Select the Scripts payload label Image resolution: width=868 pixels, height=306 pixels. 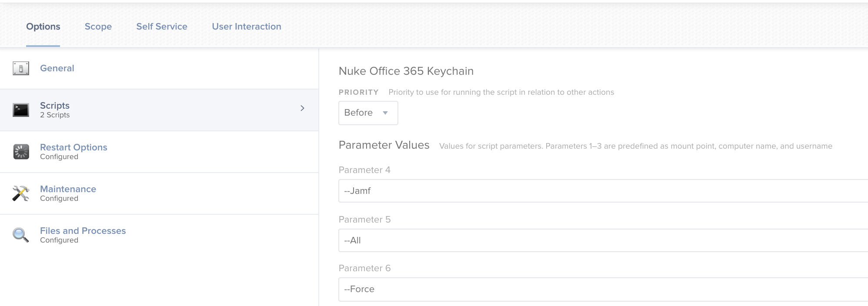pyautogui.click(x=55, y=106)
